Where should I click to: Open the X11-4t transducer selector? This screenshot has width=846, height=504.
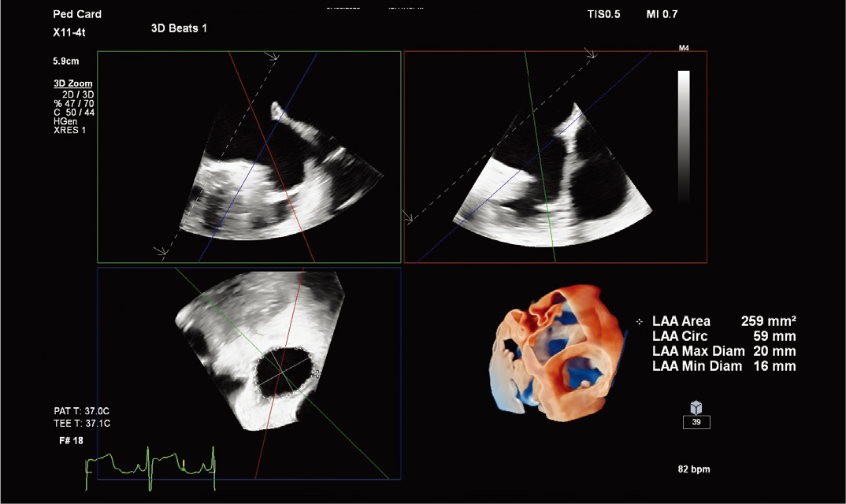click(71, 33)
